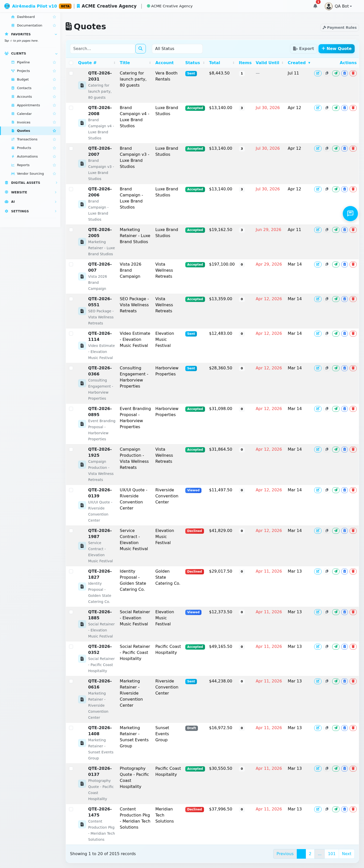This screenshot has height=868, width=364.
Task: Collapse the Clients sidebar section
Action: [x=30, y=53]
